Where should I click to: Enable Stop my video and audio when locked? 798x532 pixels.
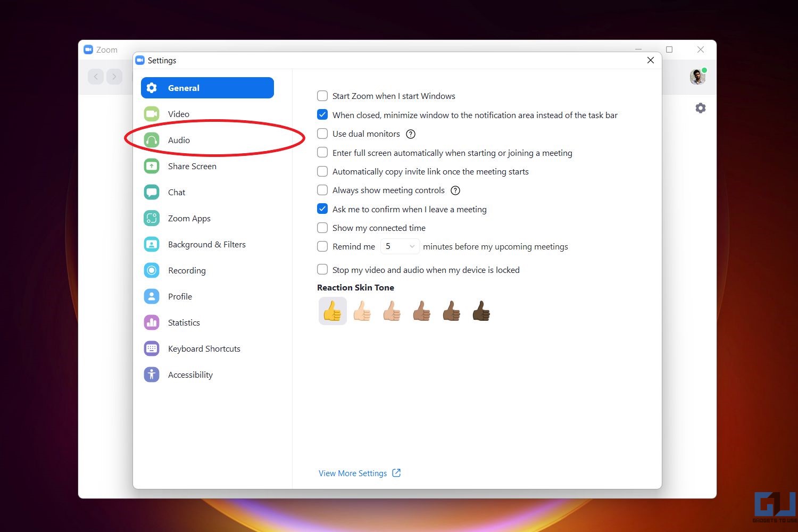tap(322, 270)
